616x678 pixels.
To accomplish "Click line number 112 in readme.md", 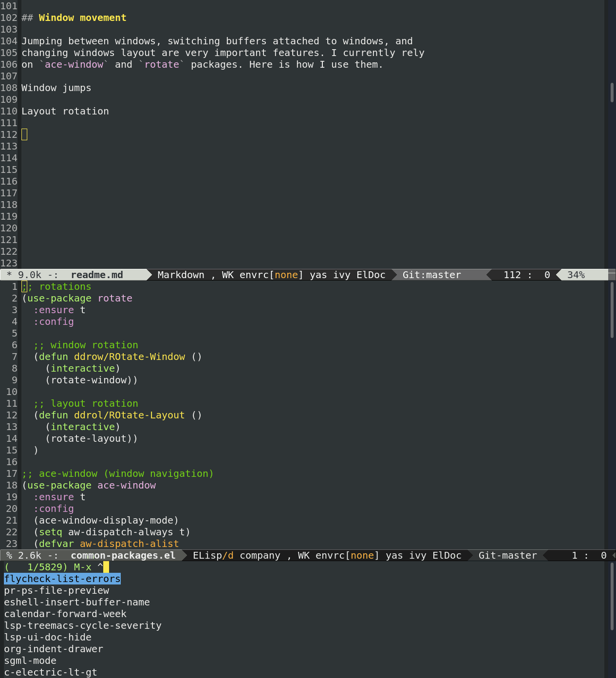I will (9, 134).
